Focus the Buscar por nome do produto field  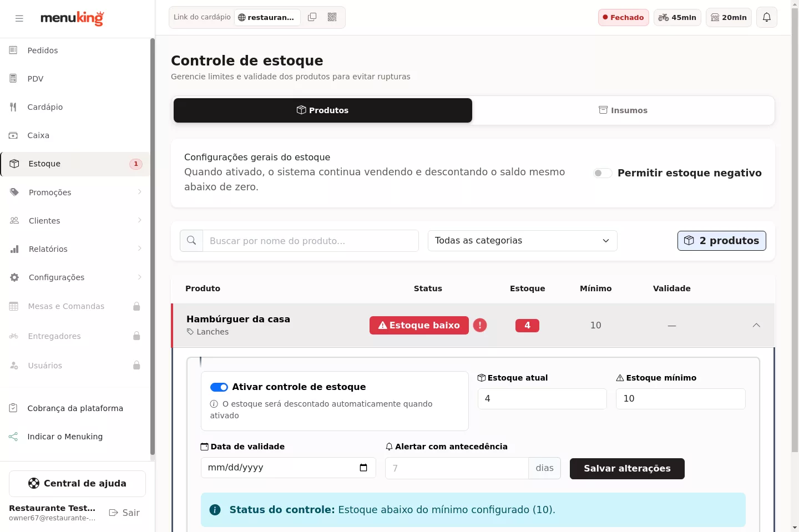pyautogui.click(x=311, y=241)
